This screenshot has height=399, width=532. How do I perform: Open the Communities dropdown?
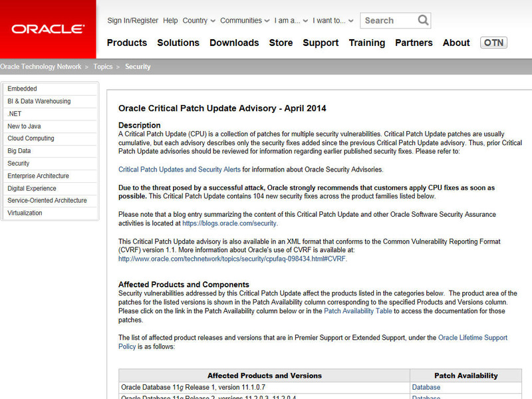(245, 21)
